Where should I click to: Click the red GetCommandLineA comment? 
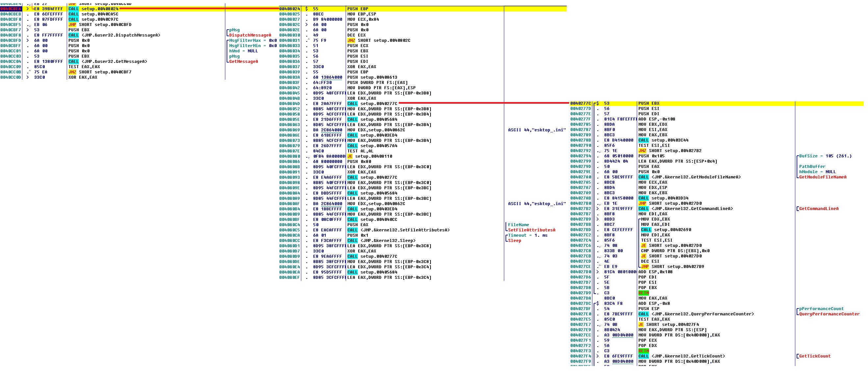pyautogui.click(x=819, y=209)
